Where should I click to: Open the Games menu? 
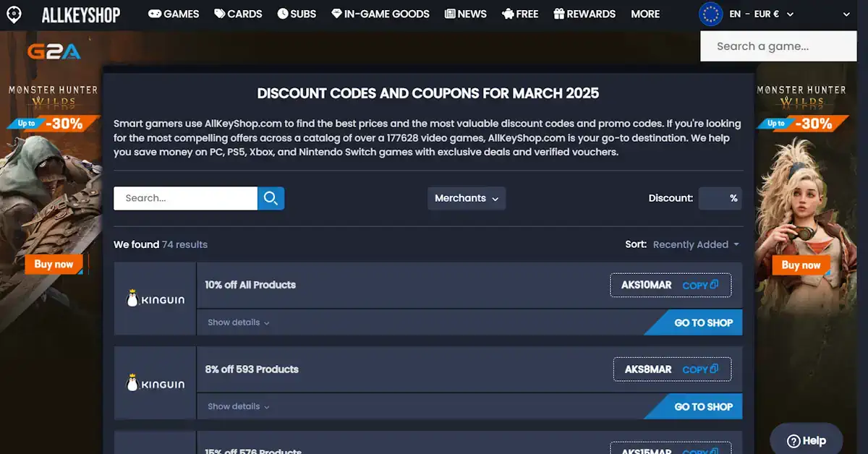pos(174,14)
